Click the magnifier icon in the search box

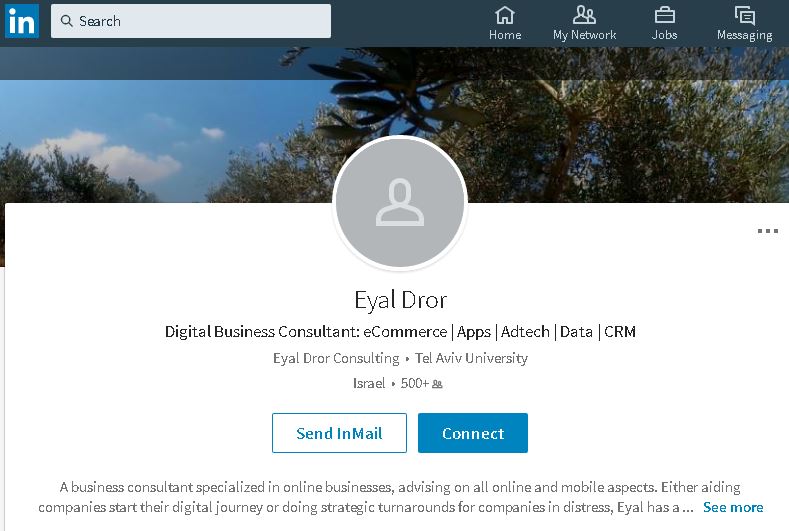tap(67, 21)
